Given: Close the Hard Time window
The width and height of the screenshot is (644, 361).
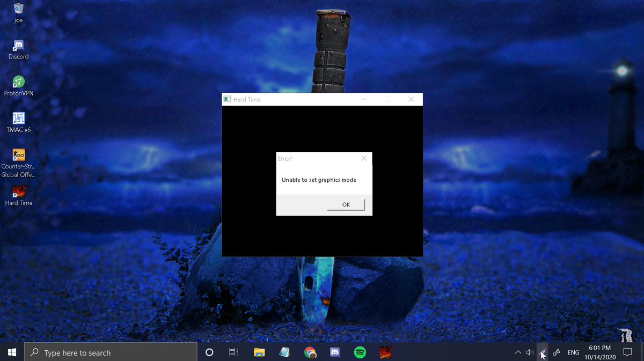Looking at the screenshot, I should click(x=411, y=99).
